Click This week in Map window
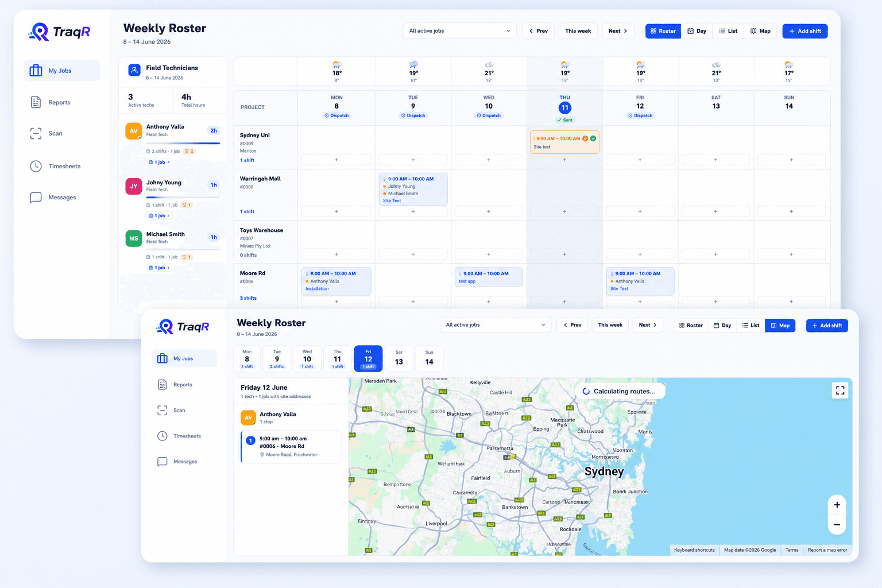 [610, 325]
